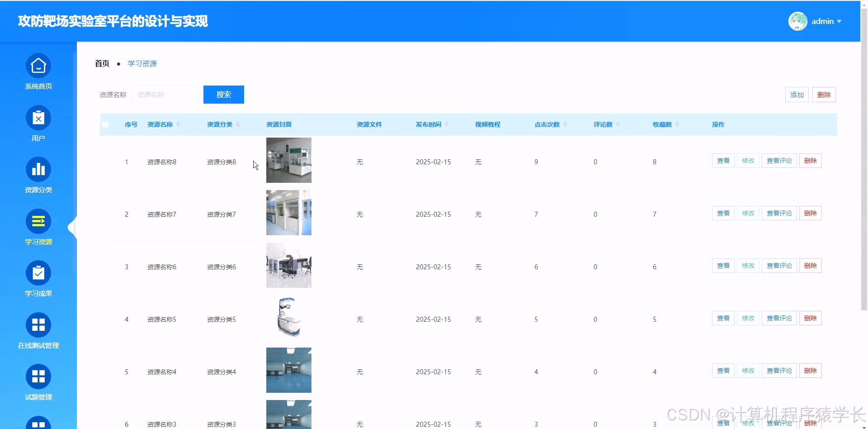Open cover thumbnail of 资源名称5
868x429 pixels.
pos(289,318)
